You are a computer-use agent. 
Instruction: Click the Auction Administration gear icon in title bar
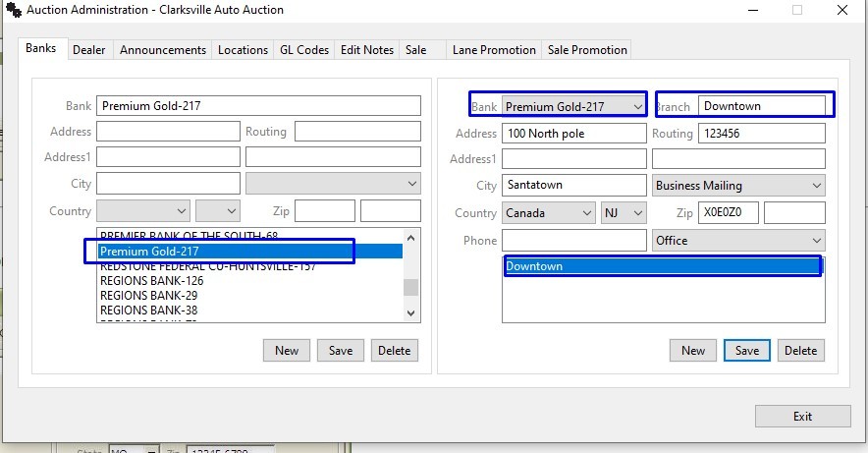tap(13, 10)
